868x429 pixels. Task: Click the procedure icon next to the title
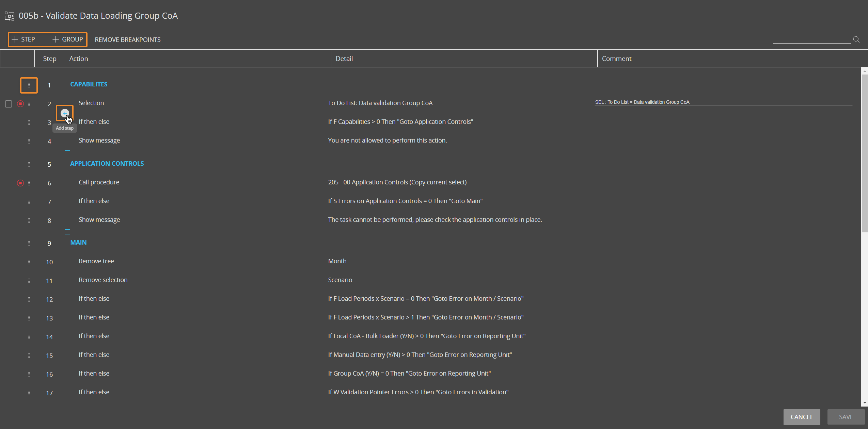coord(10,16)
